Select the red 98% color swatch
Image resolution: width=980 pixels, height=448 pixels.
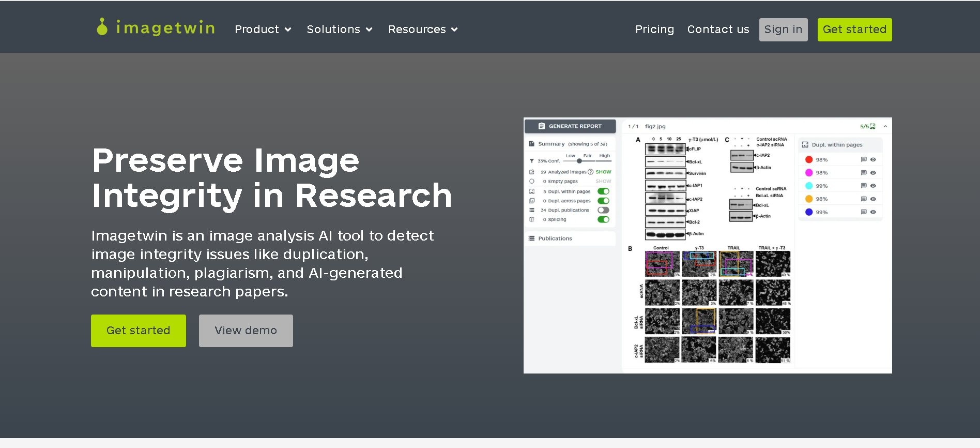pos(809,159)
